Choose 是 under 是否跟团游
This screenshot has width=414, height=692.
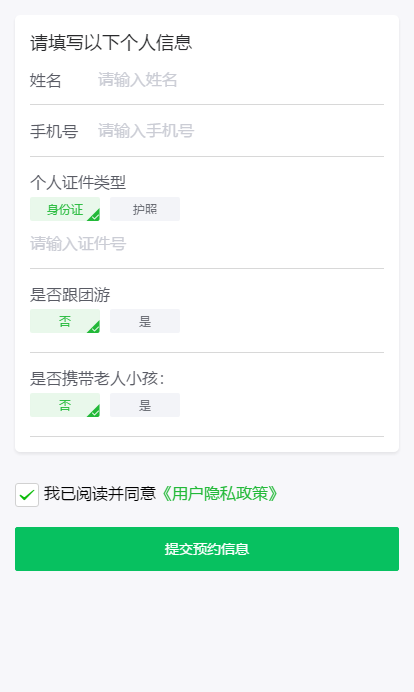(145, 321)
